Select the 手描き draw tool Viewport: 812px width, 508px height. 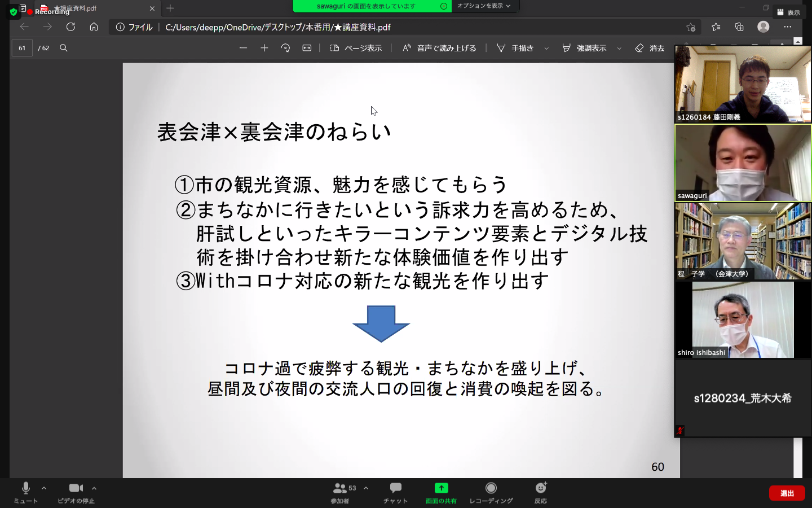coord(515,48)
